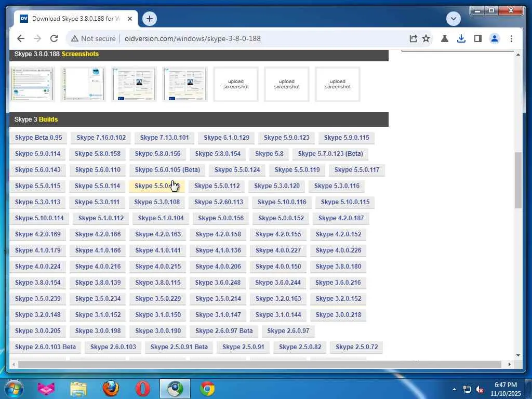Click the scroll down arrow
Viewport: 532px width, 399px height.
[x=518, y=355]
